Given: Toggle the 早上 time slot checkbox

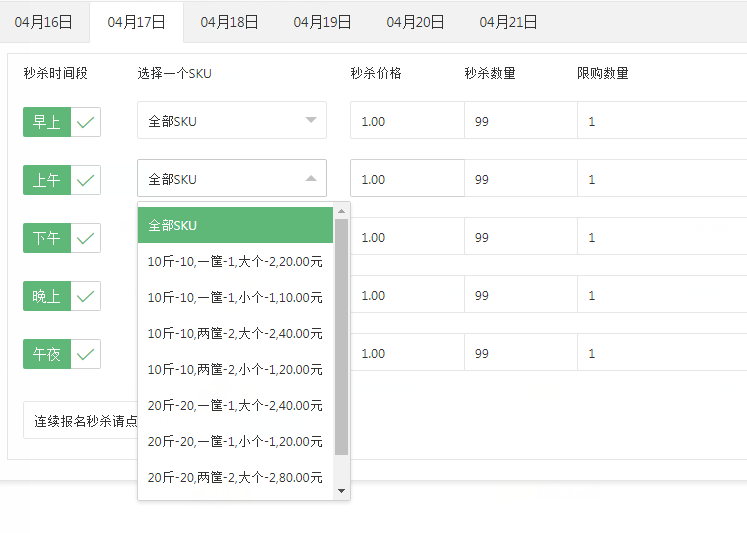Looking at the screenshot, I should pos(62,122).
